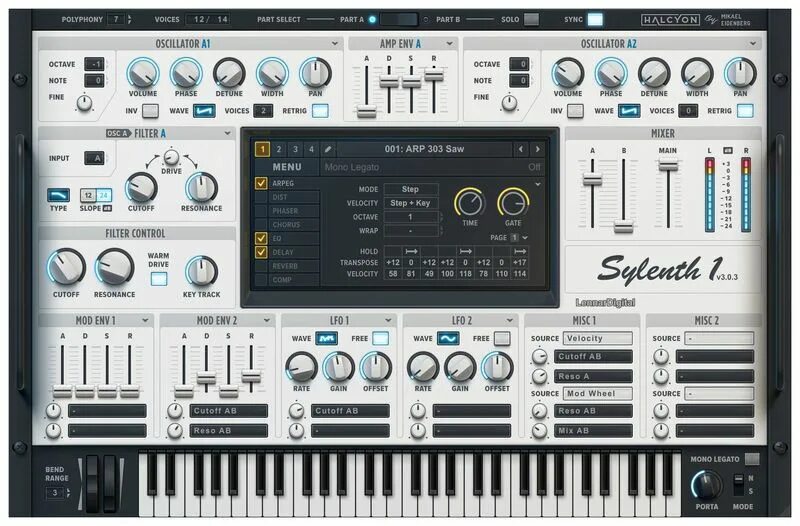The image size is (800, 526).
Task: Click the Filter Drive knob
Action: point(171,157)
